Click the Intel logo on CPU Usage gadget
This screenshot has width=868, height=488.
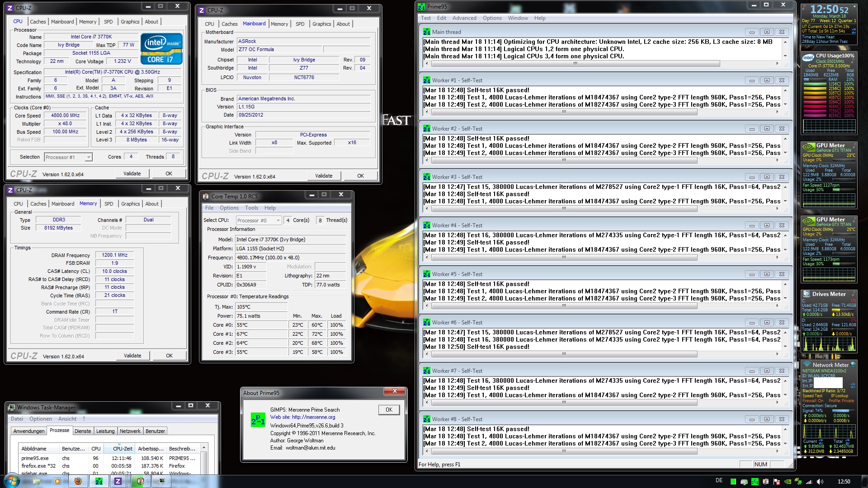click(x=808, y=58)
